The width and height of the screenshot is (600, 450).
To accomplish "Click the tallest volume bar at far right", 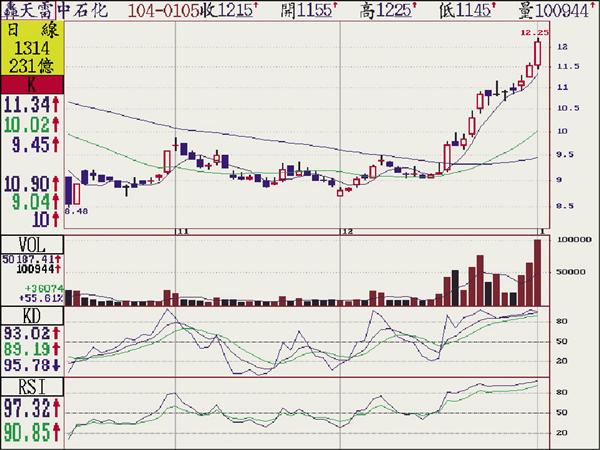I will tap(537, 272).
